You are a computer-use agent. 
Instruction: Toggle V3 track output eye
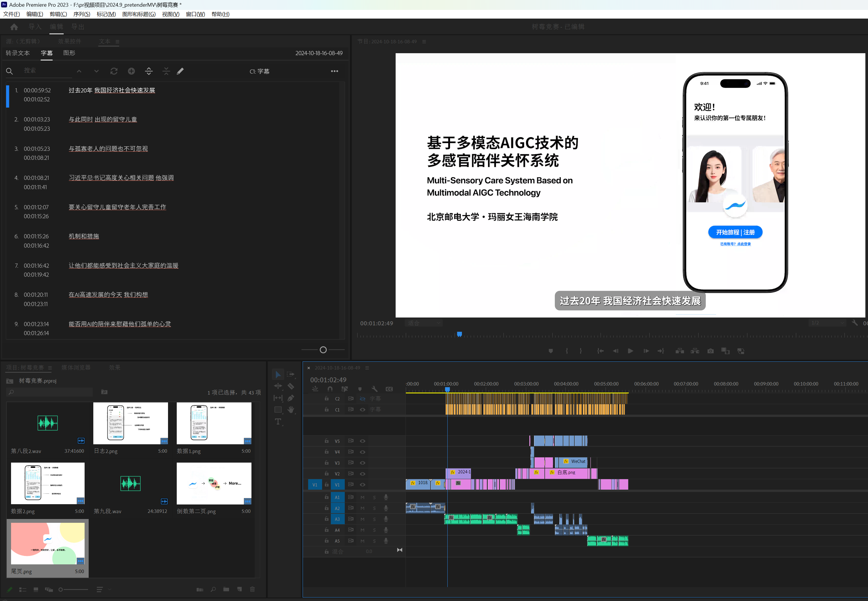(x=362, y=463)
